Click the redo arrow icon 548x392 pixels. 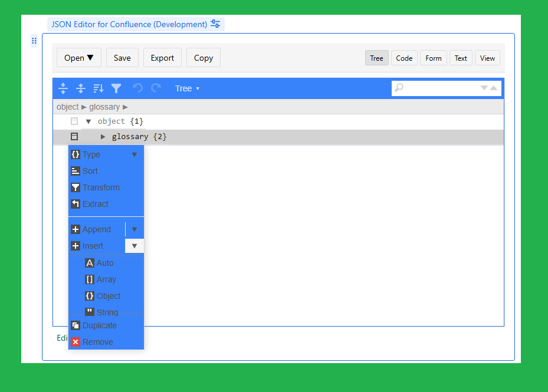coord(156,88)
